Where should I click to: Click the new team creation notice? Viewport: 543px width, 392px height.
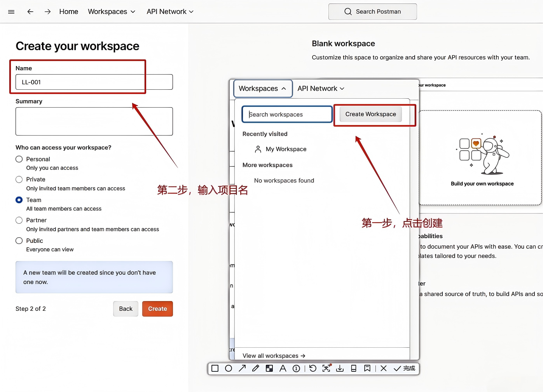(94, 277)
